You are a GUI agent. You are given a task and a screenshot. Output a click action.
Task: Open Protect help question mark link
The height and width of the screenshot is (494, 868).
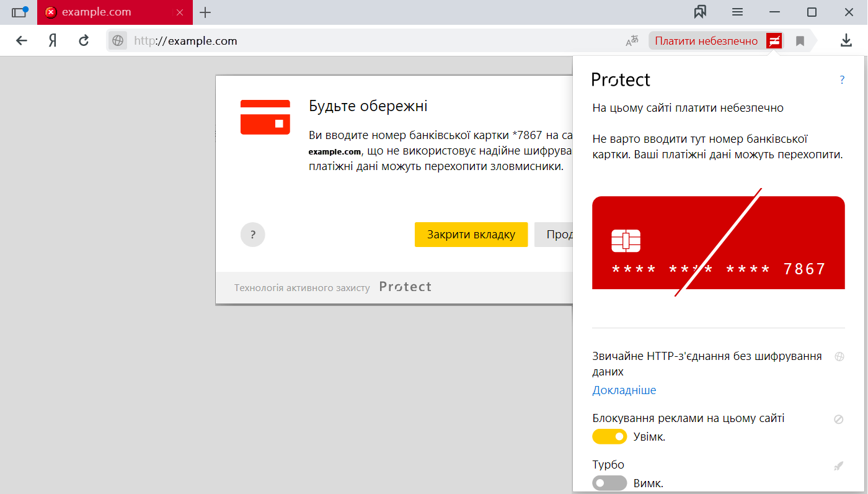842,79
